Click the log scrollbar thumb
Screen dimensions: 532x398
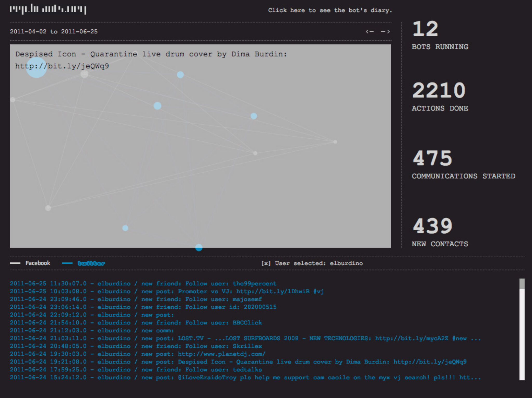coord(522,284)
